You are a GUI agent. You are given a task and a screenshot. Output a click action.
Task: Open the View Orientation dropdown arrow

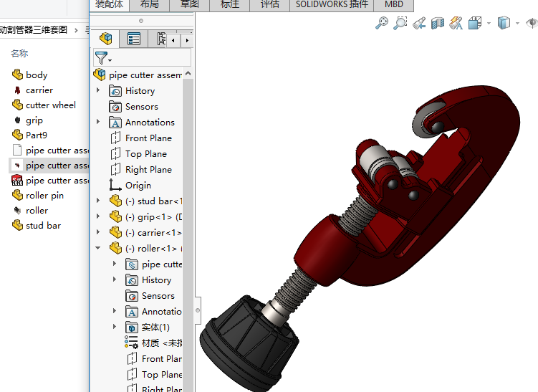click(x=489, y=23)
